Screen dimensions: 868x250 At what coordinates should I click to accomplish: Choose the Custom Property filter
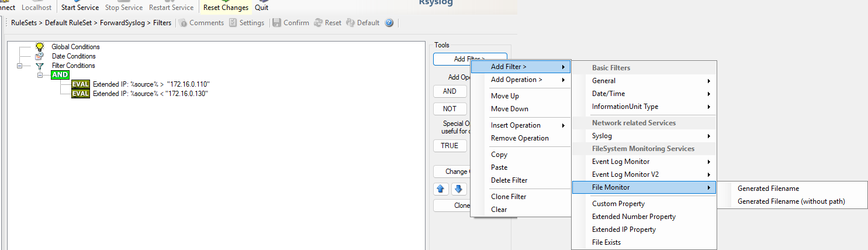tap(644, 204)
